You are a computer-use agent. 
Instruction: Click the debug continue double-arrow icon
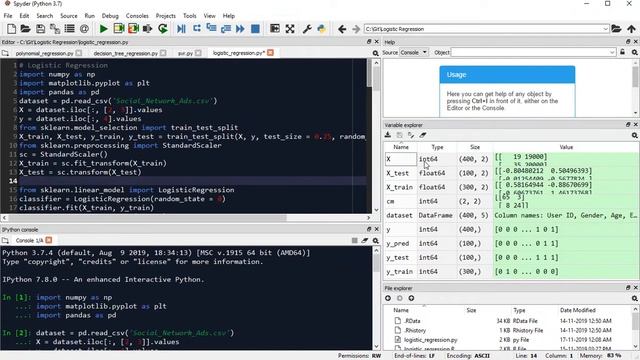pos(240,29)
